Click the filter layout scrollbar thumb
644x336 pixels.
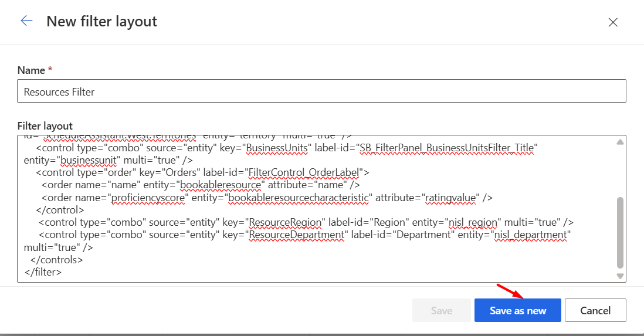620,232
